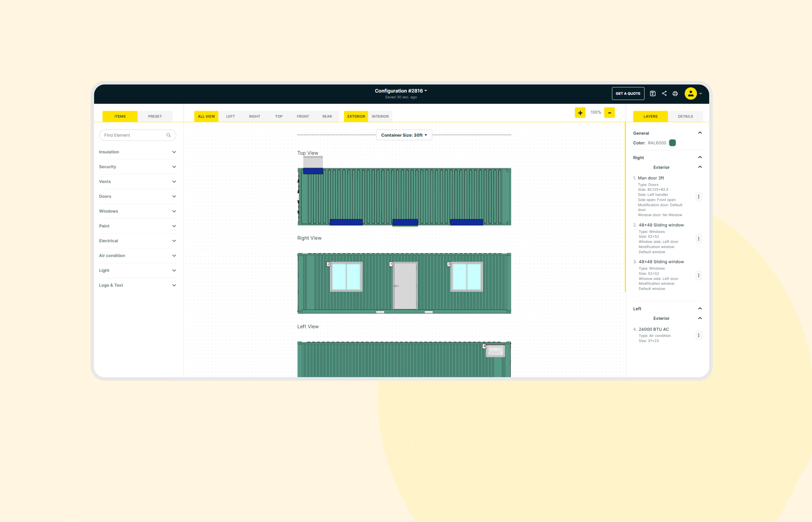Click the zoom in plus button
This screenshot has width=812, height=522.
point(580,113)
